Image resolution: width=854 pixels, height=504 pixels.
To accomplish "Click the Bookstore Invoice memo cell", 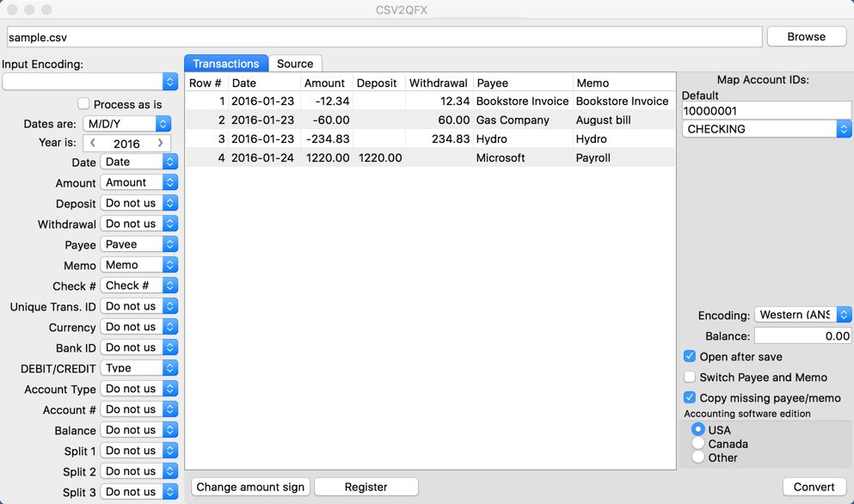I will (624, 101).
